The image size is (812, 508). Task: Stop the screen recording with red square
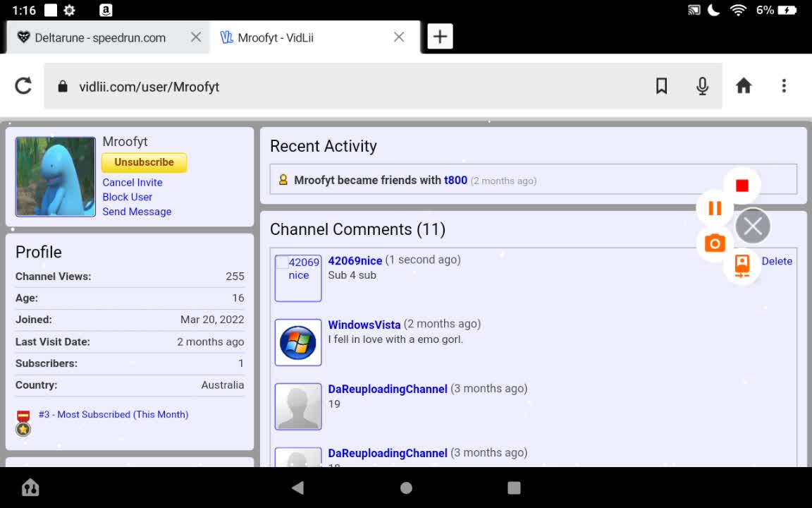[742, 186]
